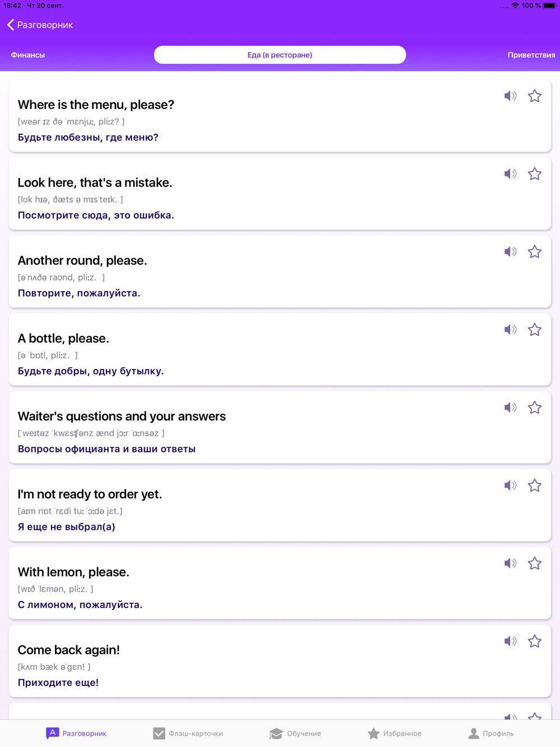Open the Избранное tab
The height and width of the screenshot is (747, 560).
coord(395,734)
